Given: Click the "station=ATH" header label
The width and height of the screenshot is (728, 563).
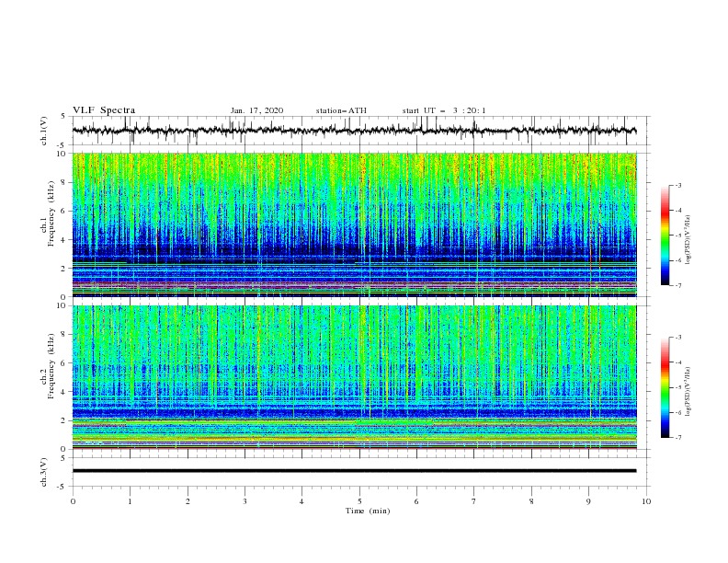Looking at the screenshot, I should click(341, 110).
